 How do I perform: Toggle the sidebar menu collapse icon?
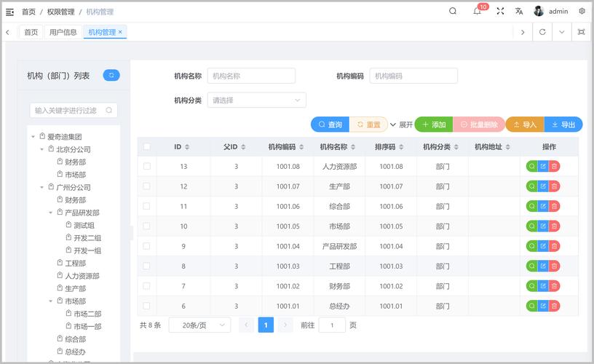coord(10,12)
